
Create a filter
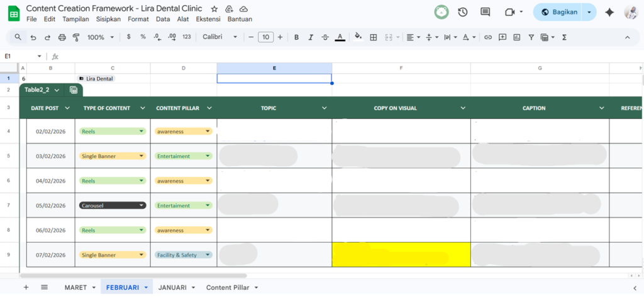(531, 37)
